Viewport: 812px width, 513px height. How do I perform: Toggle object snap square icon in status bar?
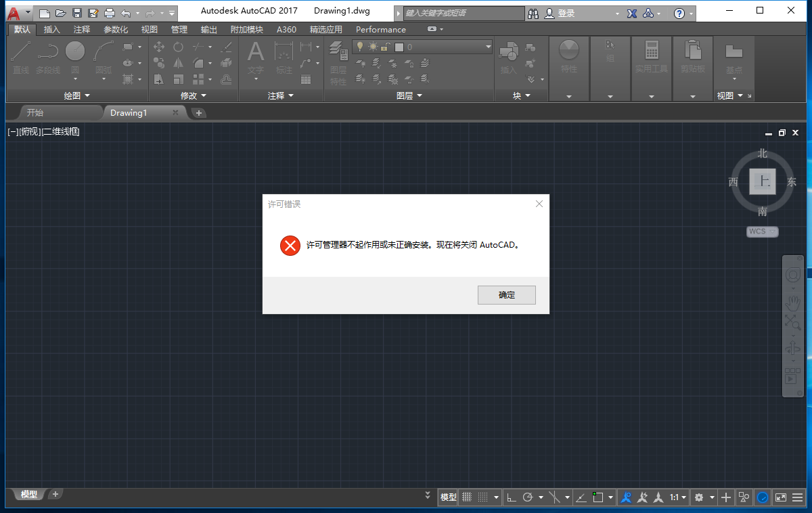click(x=597, y=497)
